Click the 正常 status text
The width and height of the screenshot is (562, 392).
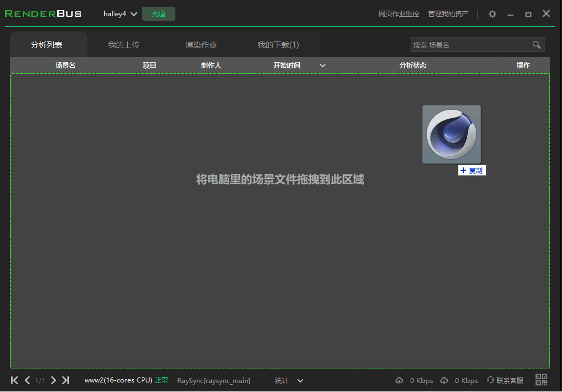click(161, 380)
